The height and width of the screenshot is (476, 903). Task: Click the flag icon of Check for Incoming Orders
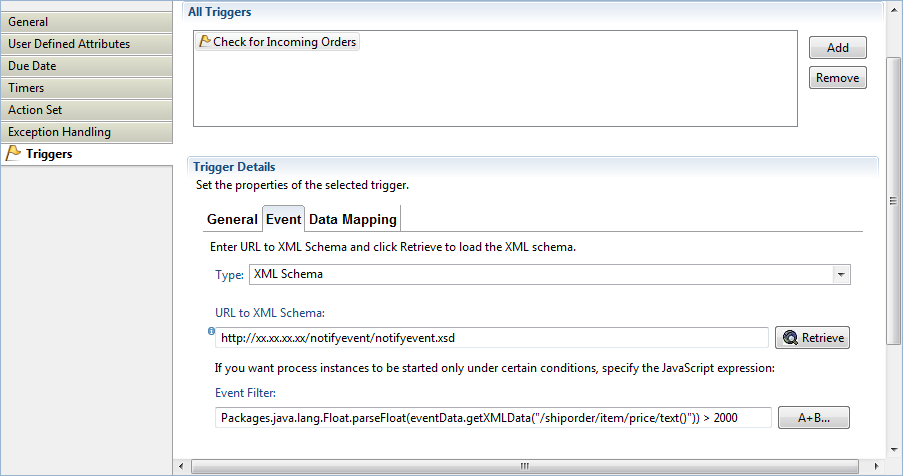pos(204,41)
